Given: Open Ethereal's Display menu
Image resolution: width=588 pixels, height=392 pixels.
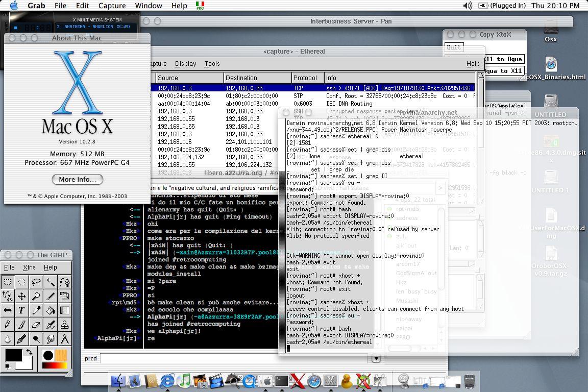Looking at the screenshot, I should 186,64.
